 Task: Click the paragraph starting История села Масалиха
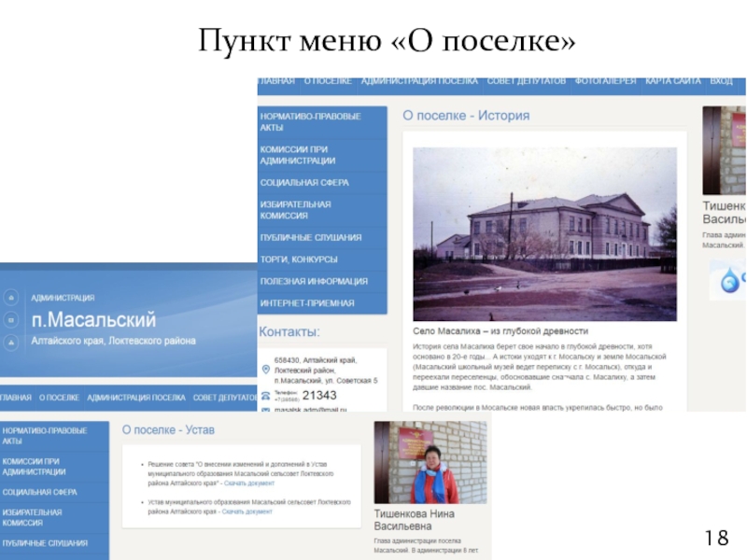[540, 367]
